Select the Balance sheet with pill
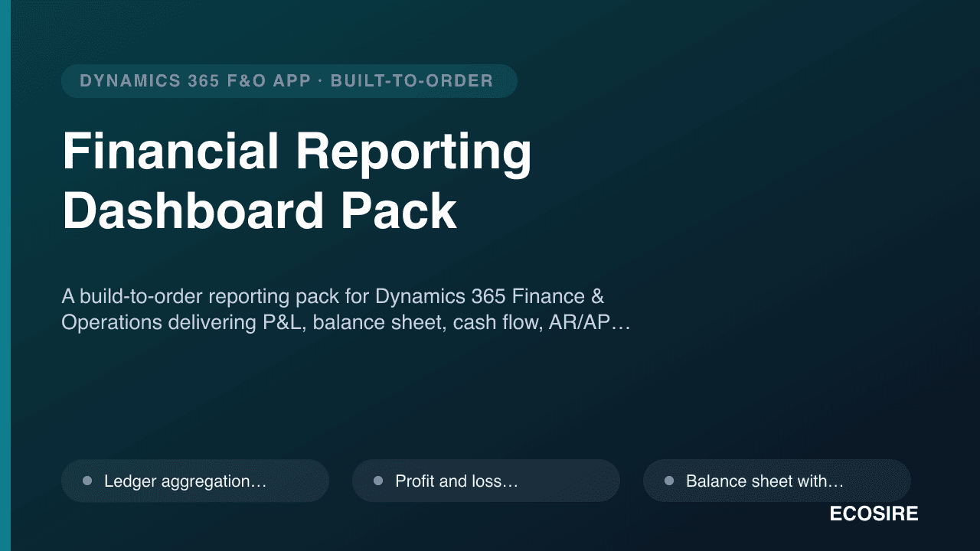980x551 pixels. click(x=777, y=481)
